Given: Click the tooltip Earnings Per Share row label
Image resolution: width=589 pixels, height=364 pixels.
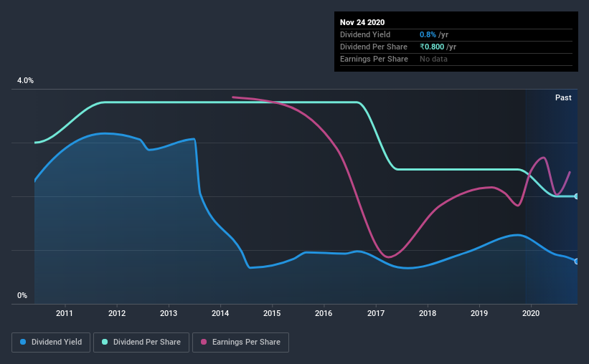Looking at the screenshot, I should (374, 59).
